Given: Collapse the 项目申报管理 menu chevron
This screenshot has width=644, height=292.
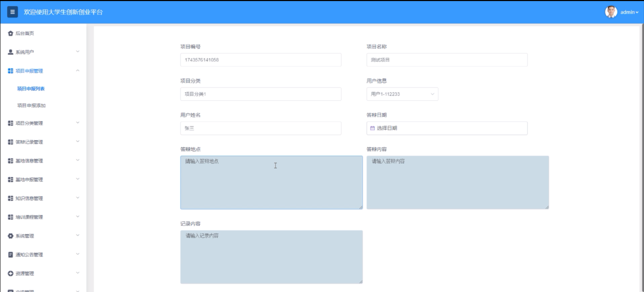Looking at the screenshot, I should (78, 71).
